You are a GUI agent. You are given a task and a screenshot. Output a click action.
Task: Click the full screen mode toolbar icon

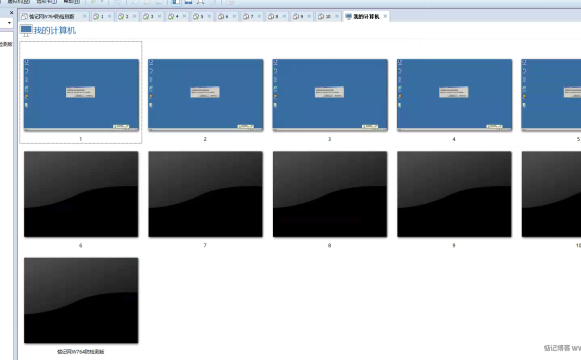click(x=200, y=2)
